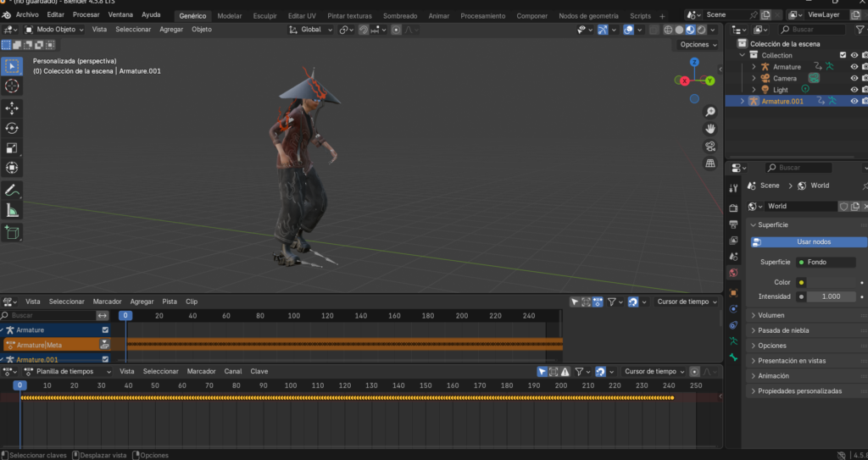Open the Modo Objeto mode dropdown
868x460 pixels.
(55, 30)
